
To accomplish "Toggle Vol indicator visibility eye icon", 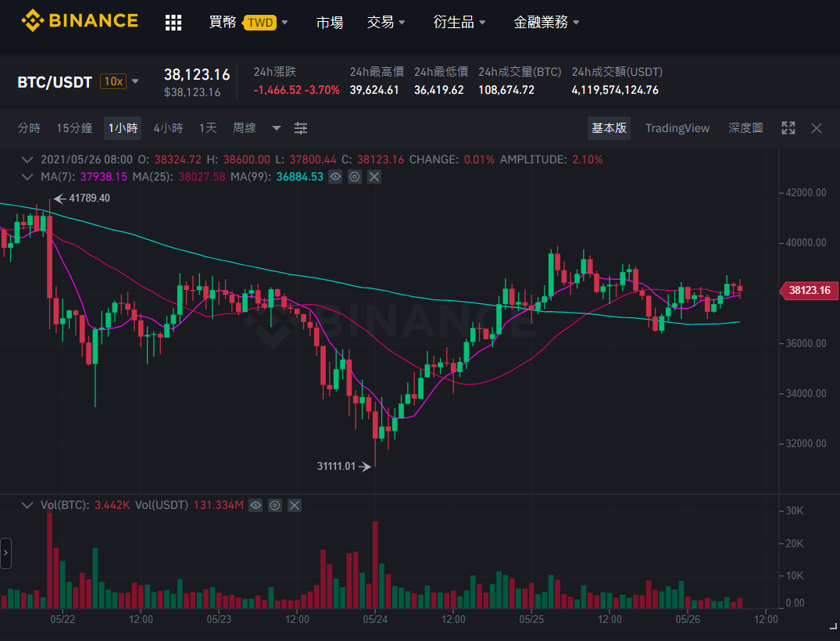I will coord(256,506).
